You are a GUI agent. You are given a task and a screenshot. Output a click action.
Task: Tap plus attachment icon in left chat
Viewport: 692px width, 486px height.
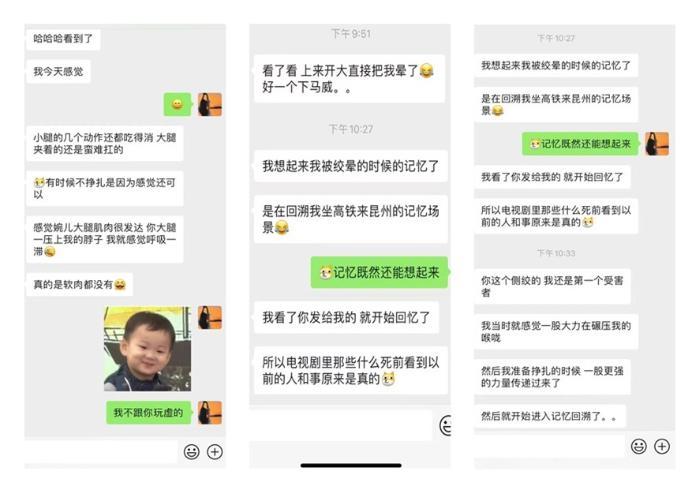215,452
